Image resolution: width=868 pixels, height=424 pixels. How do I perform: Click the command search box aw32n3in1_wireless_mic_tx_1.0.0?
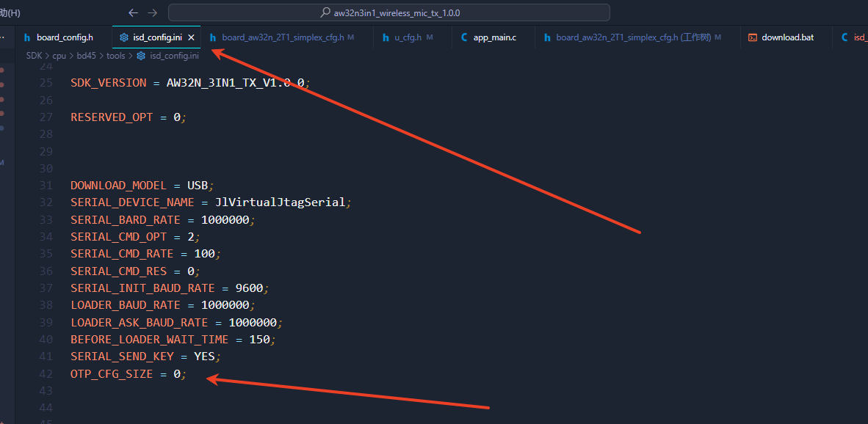coord(389,12)
